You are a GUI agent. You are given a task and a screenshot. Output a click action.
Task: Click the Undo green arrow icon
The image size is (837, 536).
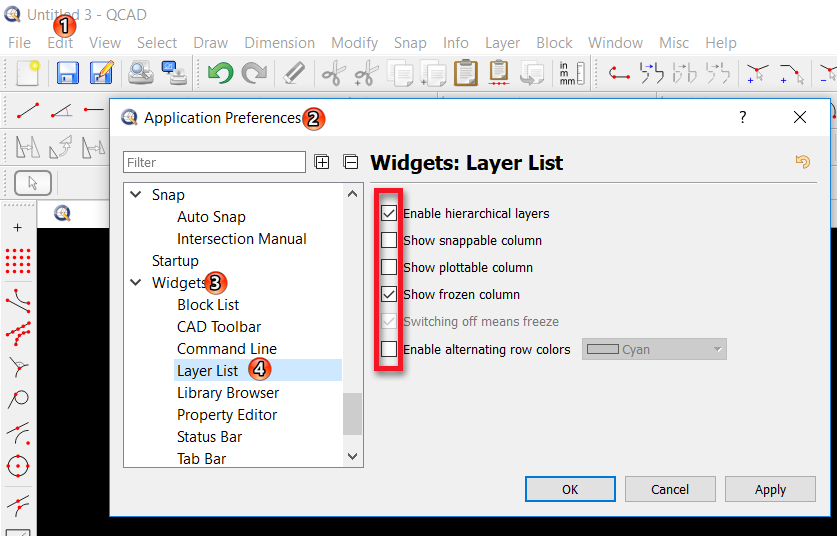pos(220,73)
